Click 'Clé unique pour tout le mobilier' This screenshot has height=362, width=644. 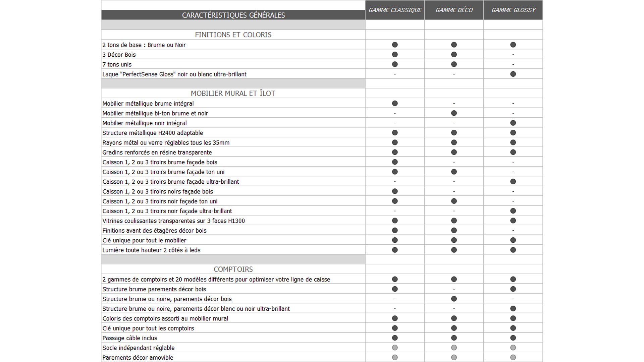pyautogui.click(x=144, y=240)
